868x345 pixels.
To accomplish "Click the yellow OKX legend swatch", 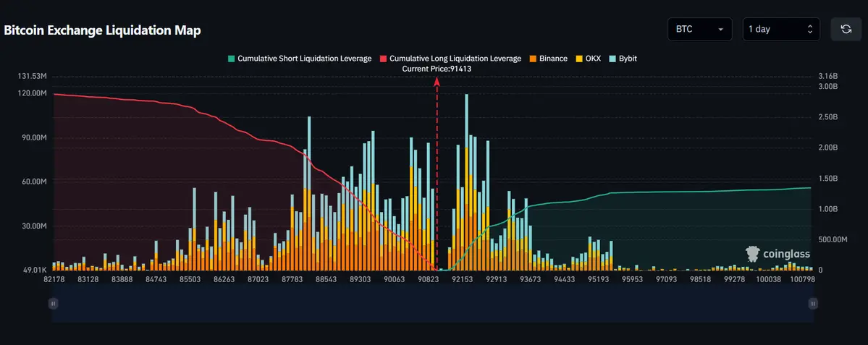I will point(578,58).
